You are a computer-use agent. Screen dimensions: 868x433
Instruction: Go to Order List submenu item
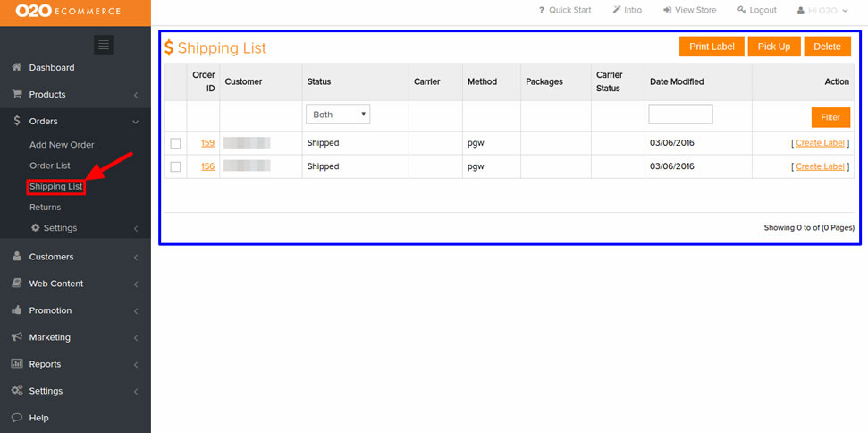(49, 166)
